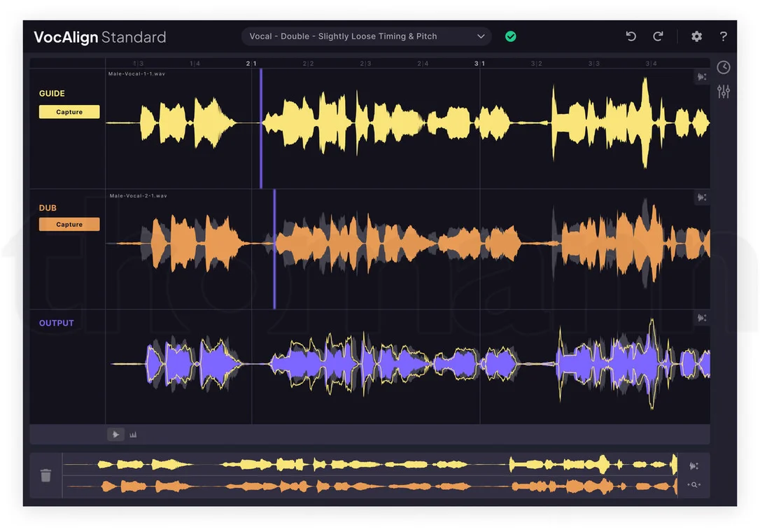This screenshot has width=760, height=532.
Task: Click the Male-Vocal-2-1.wav file name
Action: (x=138, y=196)
